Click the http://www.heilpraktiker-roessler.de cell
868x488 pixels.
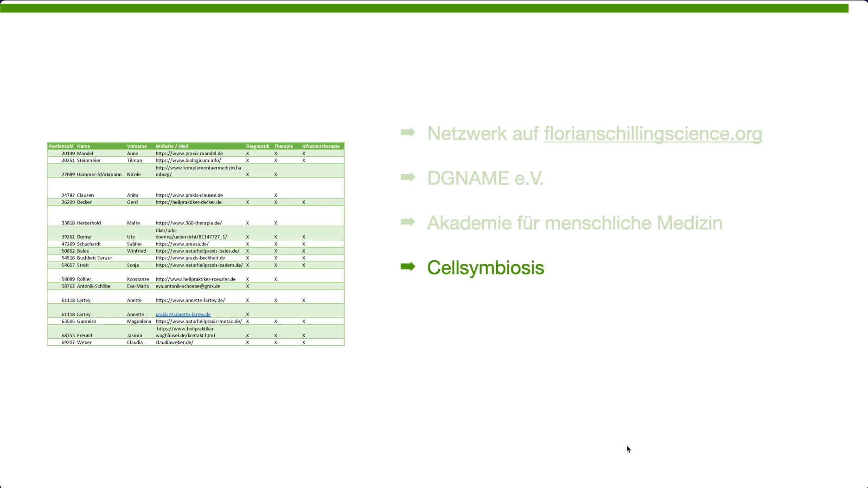pyautogui.click(x=196, y=279)
